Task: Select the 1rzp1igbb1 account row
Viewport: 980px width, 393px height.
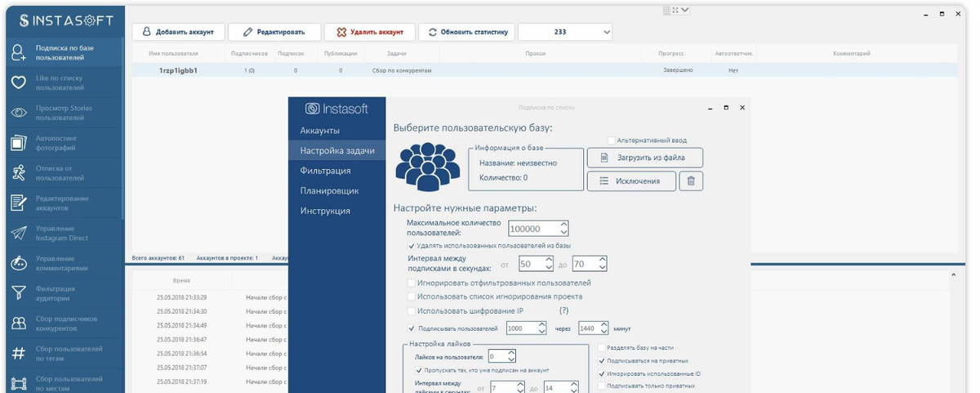Action: coord(545,70)
